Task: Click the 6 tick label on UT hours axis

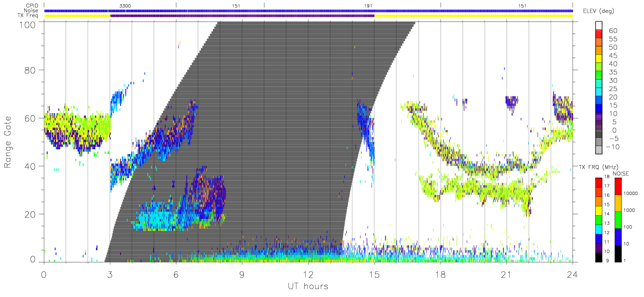Action: click(176, 274)
